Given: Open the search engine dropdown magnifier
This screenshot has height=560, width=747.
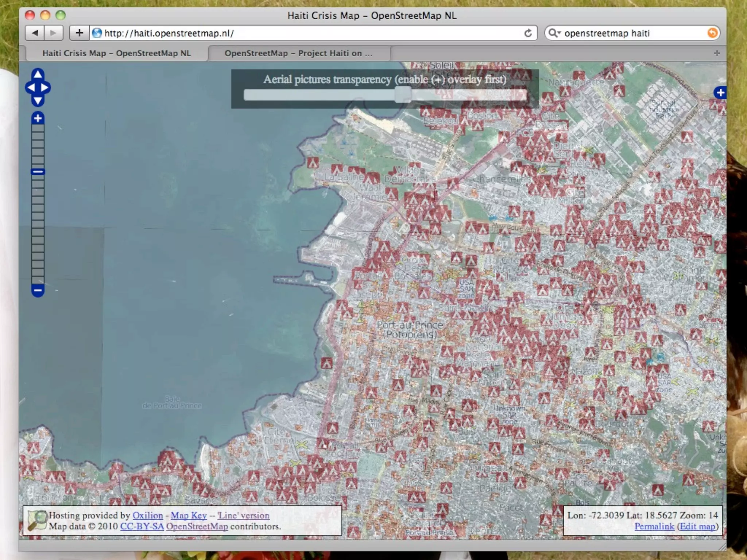Looking at the screenshot, I should point(554,33).
